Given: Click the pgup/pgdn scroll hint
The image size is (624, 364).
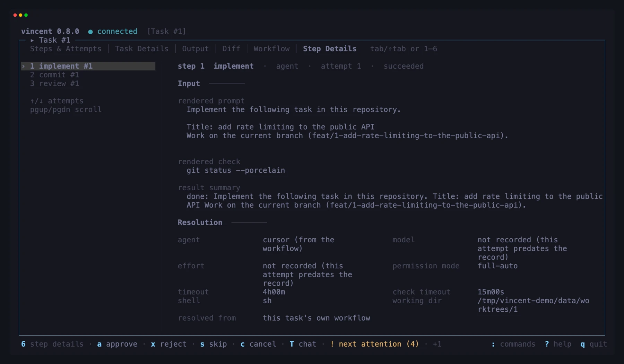Looking at the screenshot, I should pyautogui.click(x=66, y=110).
